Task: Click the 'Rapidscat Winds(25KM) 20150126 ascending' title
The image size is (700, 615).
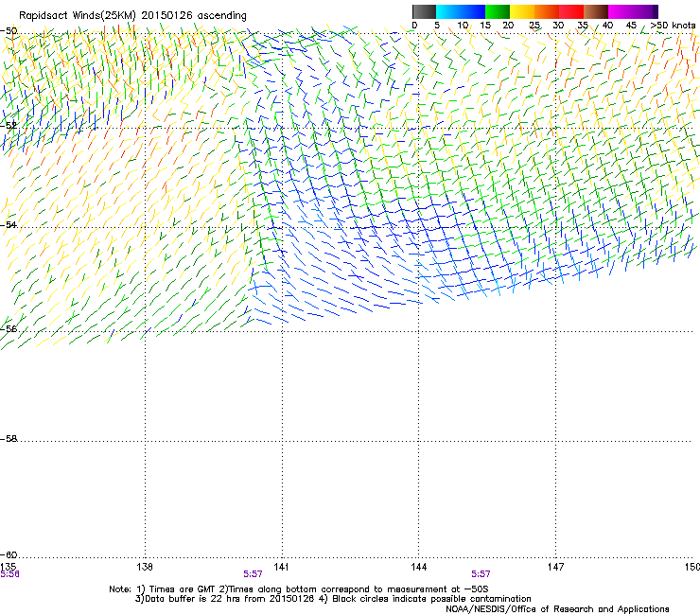Action: click(132, 16)
